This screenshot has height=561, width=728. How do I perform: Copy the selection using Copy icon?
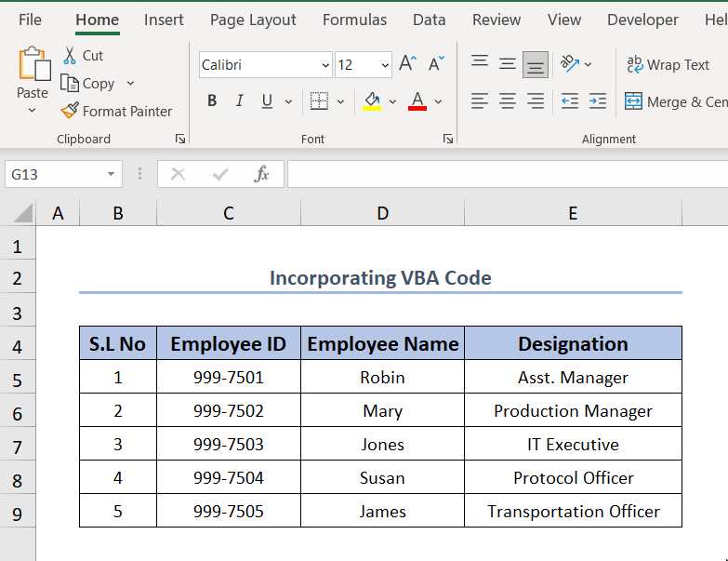coord(69,84)
